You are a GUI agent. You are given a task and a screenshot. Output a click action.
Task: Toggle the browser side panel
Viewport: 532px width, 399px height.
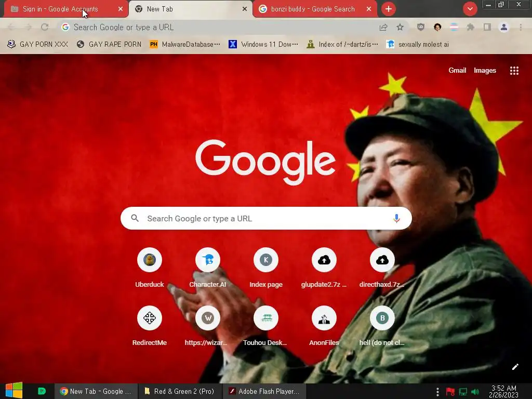(487, 27)
